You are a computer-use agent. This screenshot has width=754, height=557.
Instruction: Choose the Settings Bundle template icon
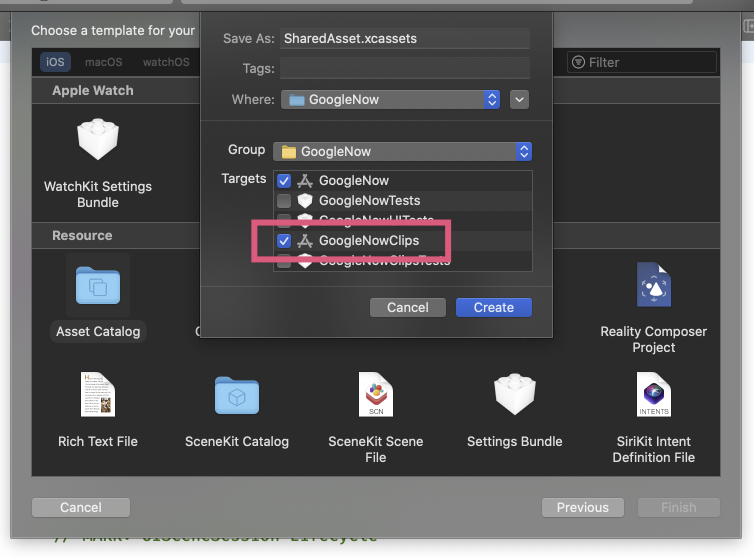[515, 394]
